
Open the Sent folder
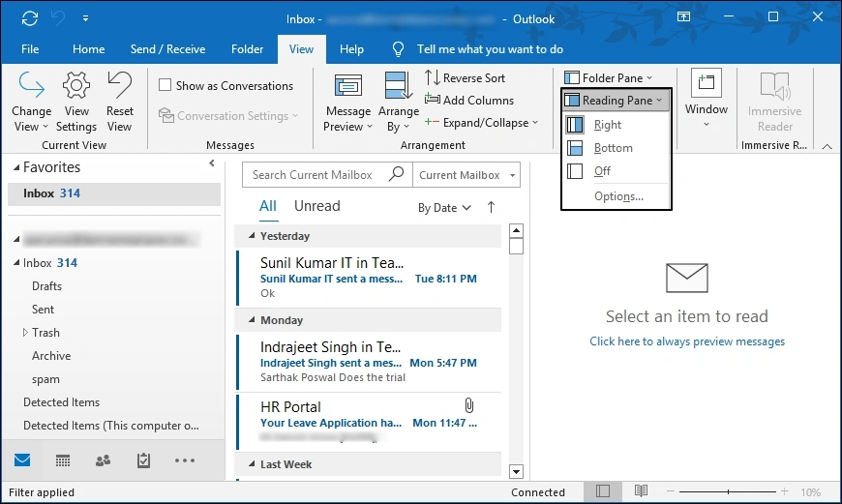point(43,310)
